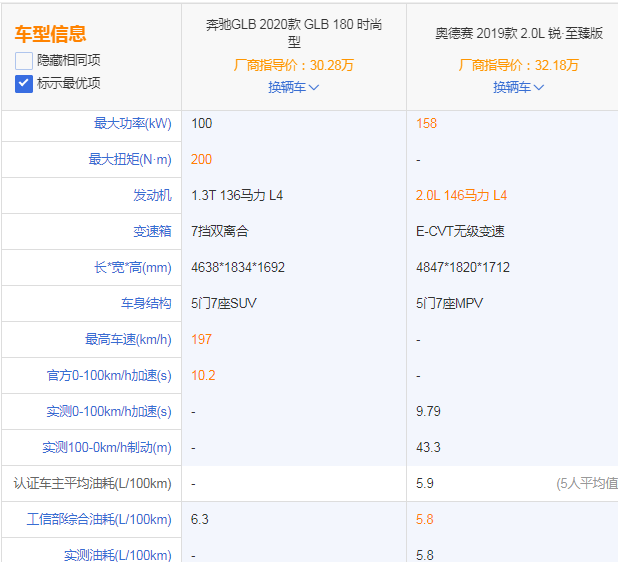The width and height of the screenshot is (618, 562).
Task: Click the 奥德赛 2019款 2.0L 锐·至臻版 title
Action: 518,33
